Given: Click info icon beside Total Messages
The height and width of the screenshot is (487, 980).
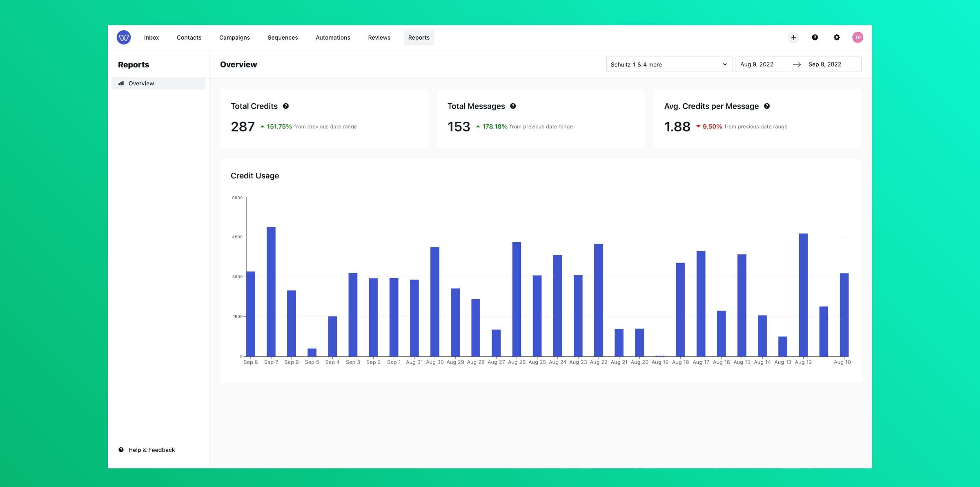Looking at the screenshot, I should 513,106.
